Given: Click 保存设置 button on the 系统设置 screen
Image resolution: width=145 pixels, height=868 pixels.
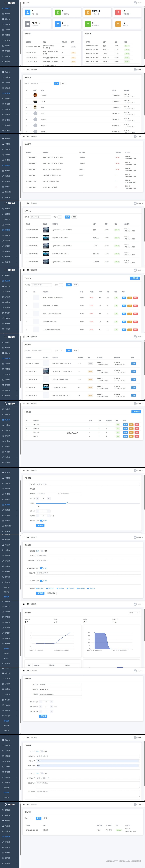Looking at the screenshot, I should coord(43,716).
